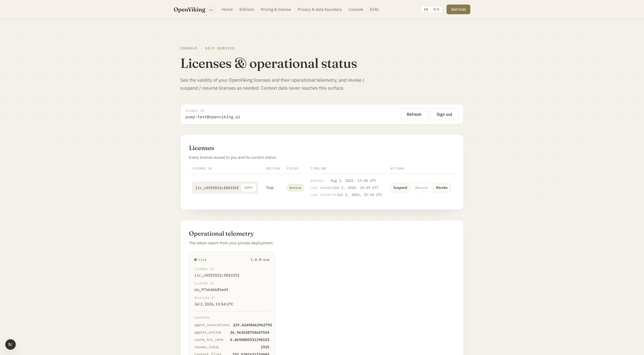Suspend the Trial license
The image size is (644, 355).
[x=400, y=188]
